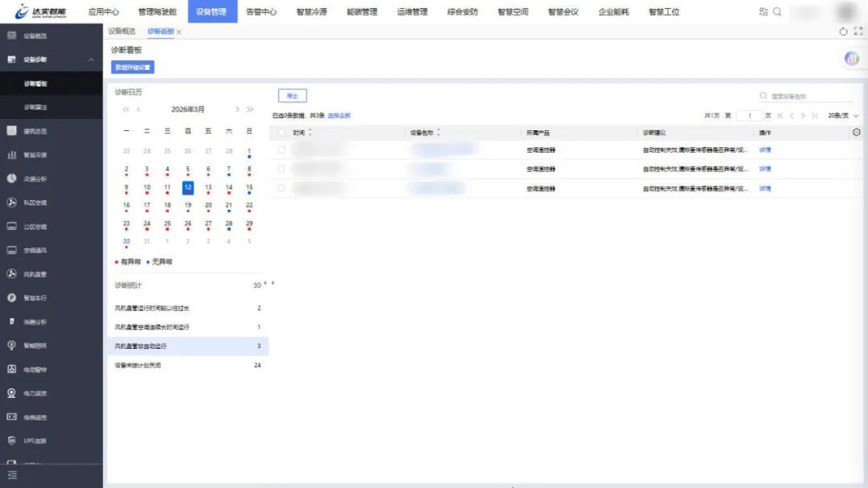Click the 选择全部 link
Image resolution: width=868 pixels, height=488 pixels.
point(338,116)
